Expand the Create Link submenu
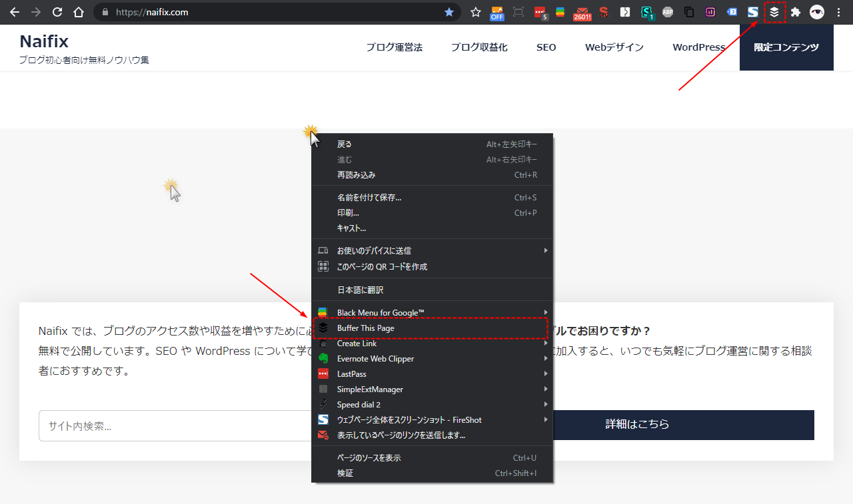Viewport: 853px width, 504px height. (x=432, y=344)
